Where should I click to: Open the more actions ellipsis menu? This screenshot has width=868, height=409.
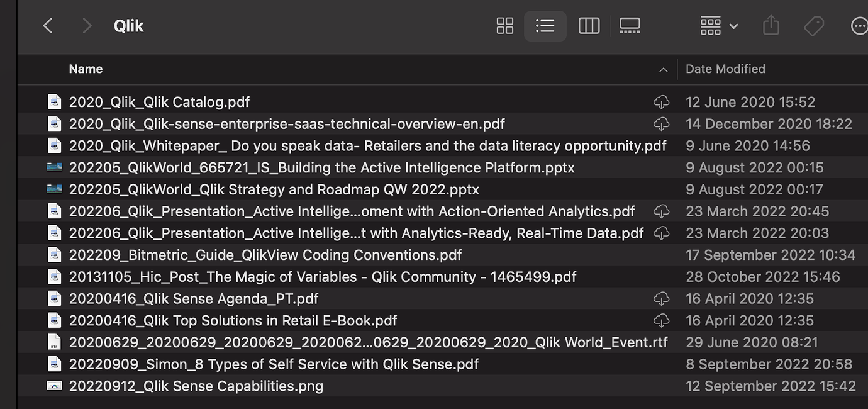(859, 26)
